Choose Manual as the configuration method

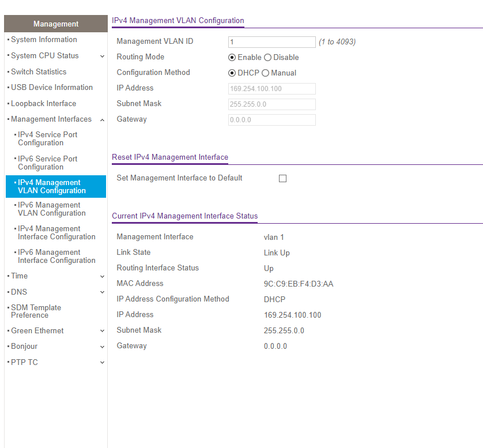265,73
